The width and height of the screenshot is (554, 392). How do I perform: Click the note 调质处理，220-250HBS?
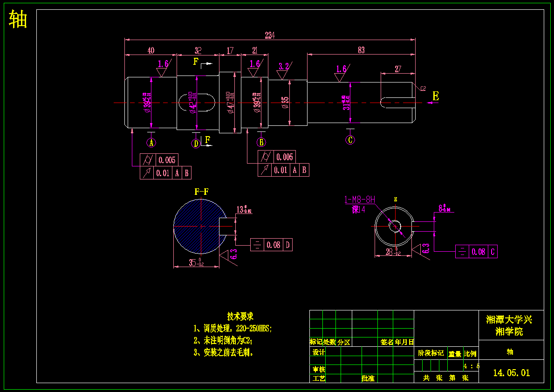(x=233, y=328)
